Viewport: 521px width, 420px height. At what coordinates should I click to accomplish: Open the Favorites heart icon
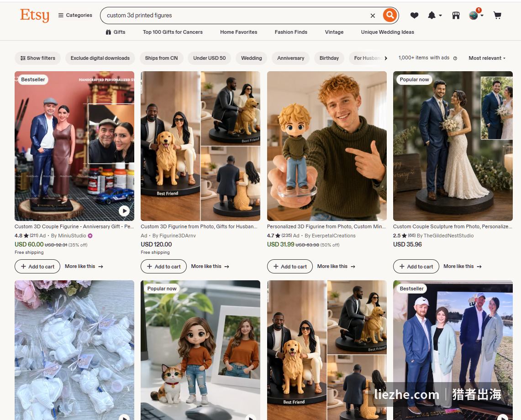414,15
